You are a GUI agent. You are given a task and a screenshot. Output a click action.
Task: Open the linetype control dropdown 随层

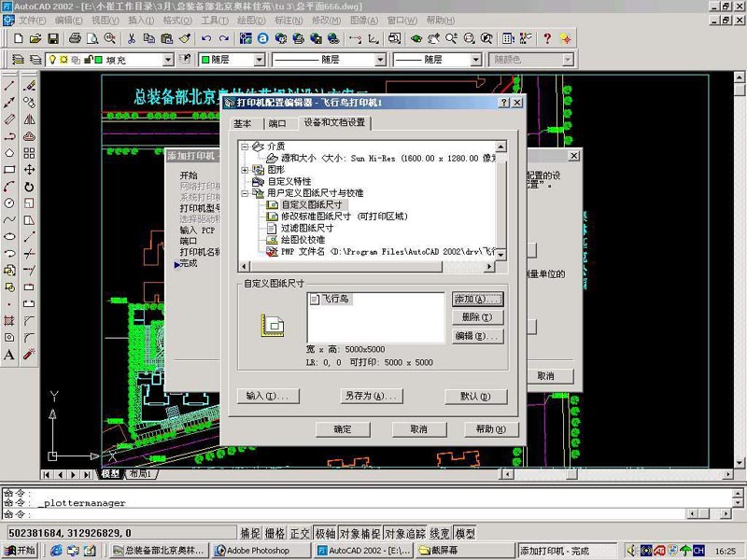pos(380,60)
